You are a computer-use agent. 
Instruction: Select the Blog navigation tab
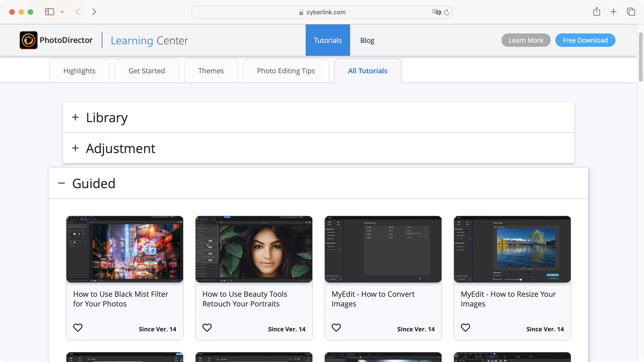coord(367,40)
